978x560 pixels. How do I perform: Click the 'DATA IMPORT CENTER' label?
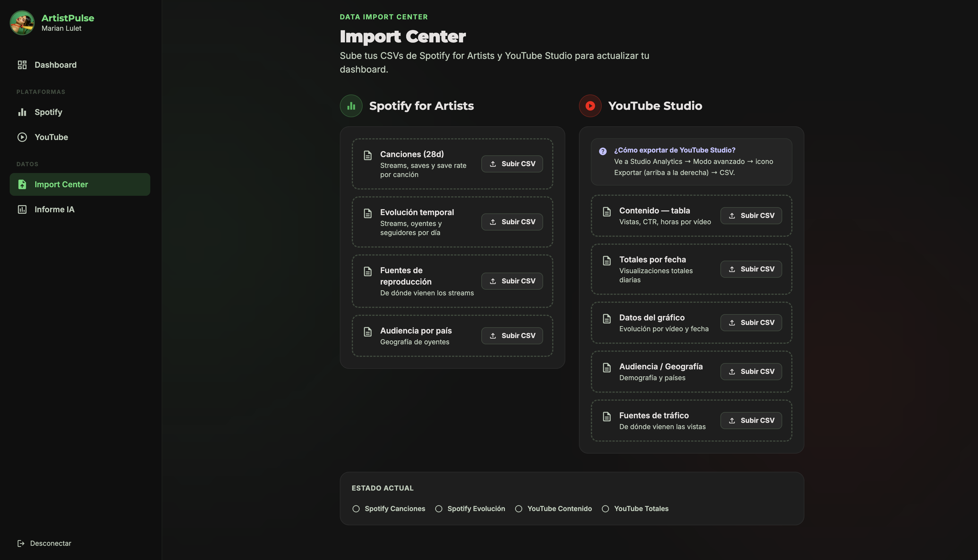click(x=384, y=17)
